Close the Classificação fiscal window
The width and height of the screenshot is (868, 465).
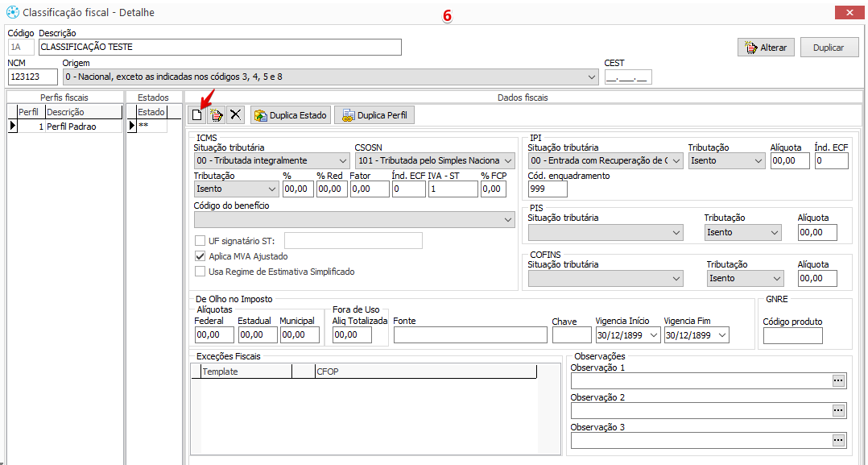pos(849,12)
